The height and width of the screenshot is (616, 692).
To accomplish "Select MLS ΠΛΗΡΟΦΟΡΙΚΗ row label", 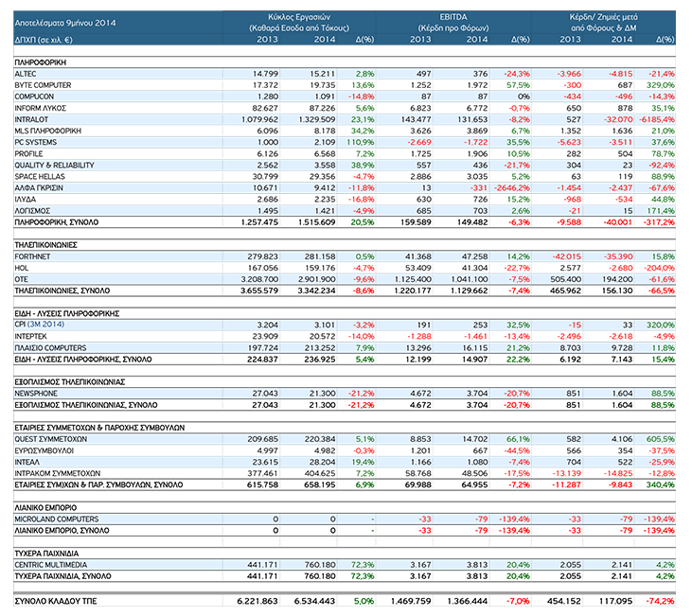I will (47, 132).
